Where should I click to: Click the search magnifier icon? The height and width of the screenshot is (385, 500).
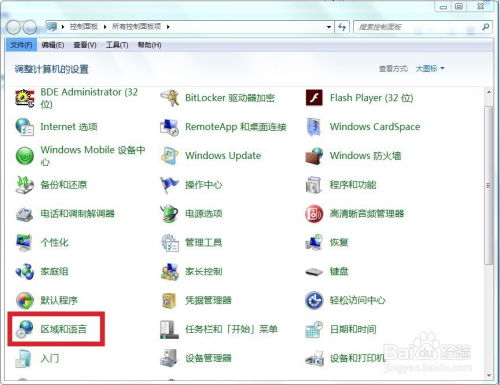pos(486,27)
